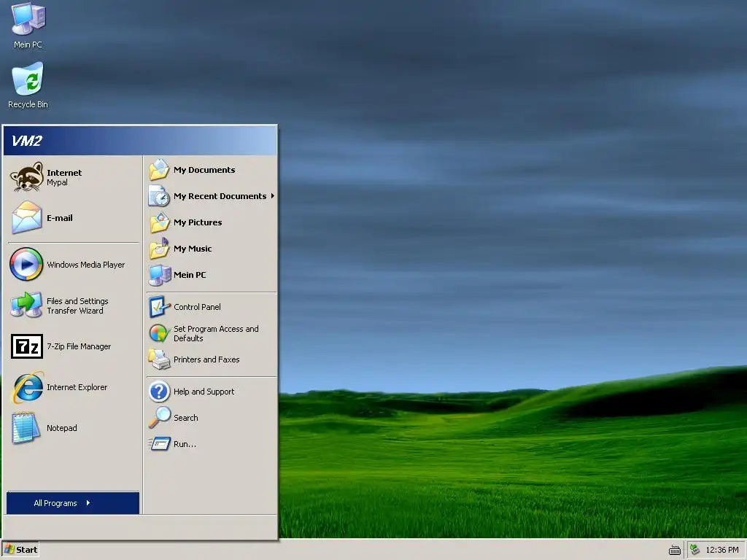Open My Music text entry
Image resolution: width=747 pixels, height=560 pixels.
tap(193, 249)
